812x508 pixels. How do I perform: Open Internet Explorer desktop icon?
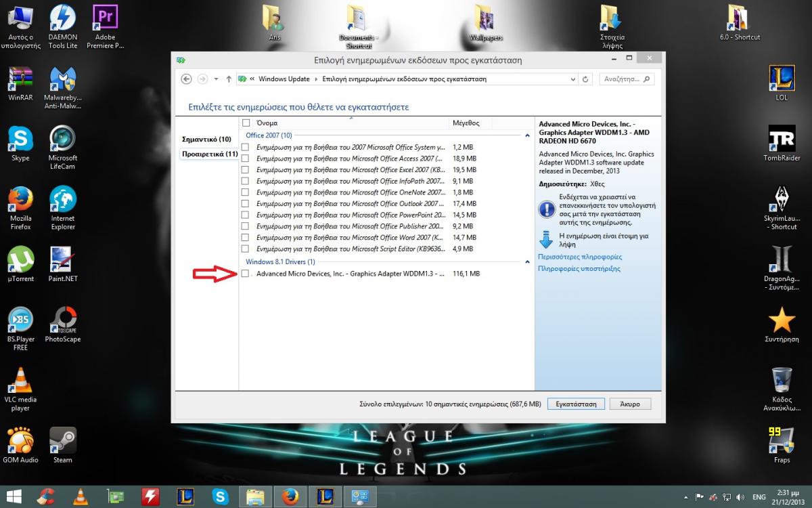coord(62,209)
